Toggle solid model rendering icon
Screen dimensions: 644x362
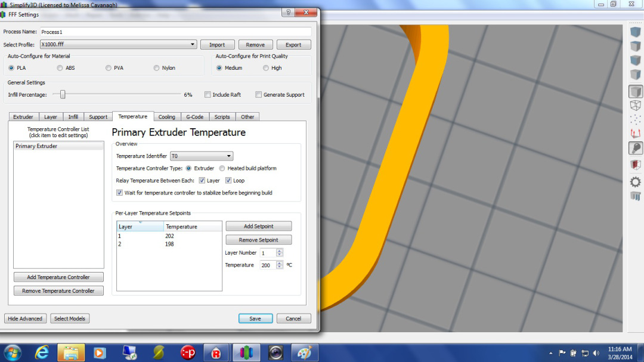click(636, 91)
